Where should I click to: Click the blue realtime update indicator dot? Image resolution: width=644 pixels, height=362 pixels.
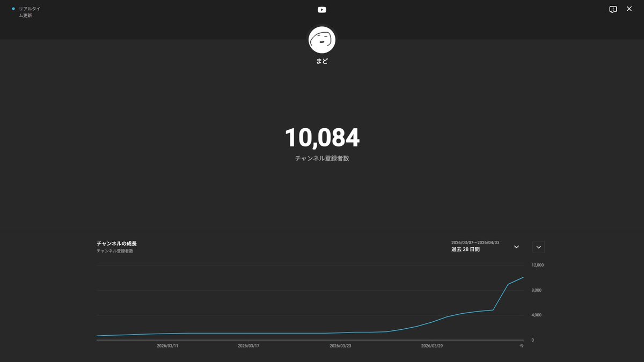point(13,9)
